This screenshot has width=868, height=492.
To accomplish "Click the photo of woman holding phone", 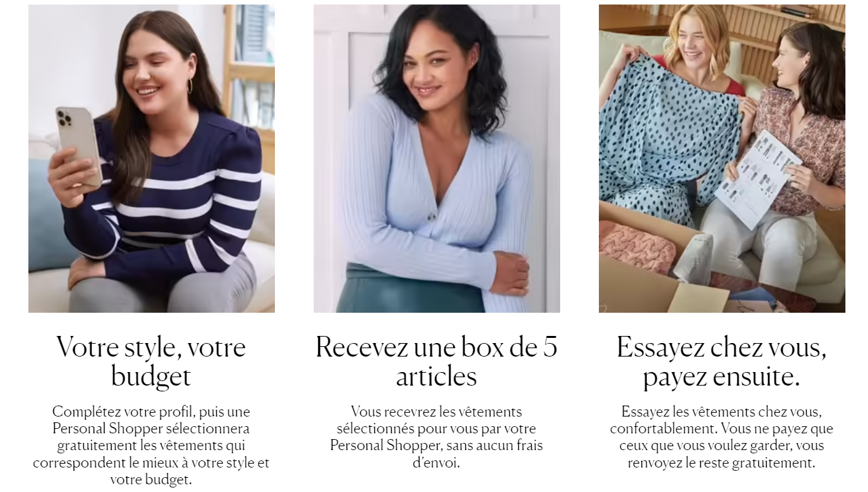I will (152, 159).
